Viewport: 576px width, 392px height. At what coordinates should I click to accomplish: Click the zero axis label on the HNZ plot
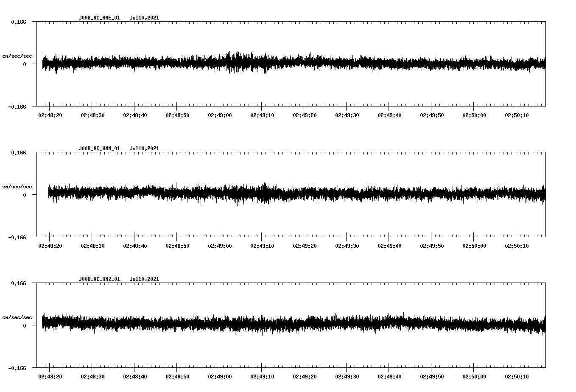(25, 325)
